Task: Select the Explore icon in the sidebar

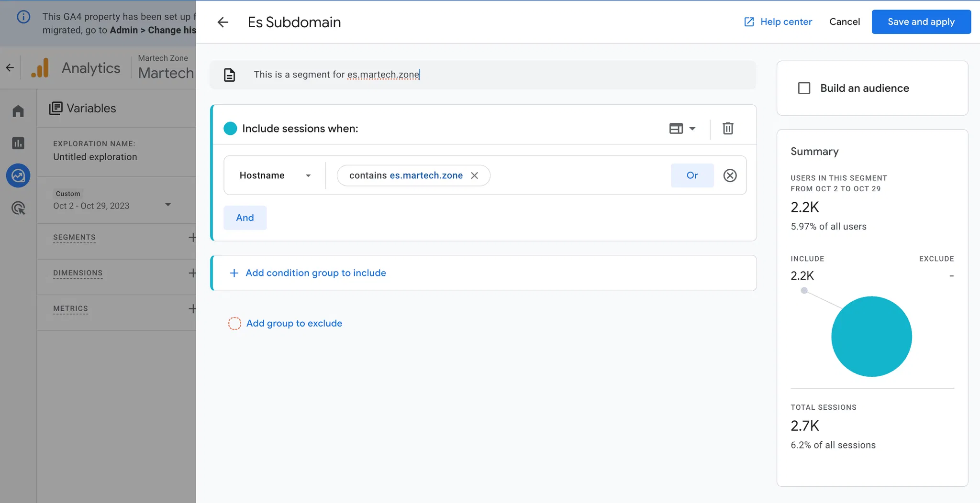Action: [18, 175]
